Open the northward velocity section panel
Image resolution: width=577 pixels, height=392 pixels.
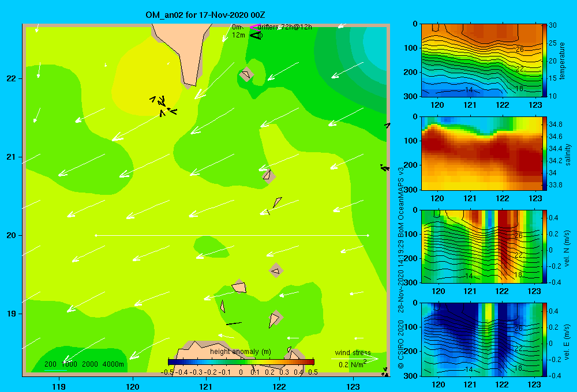click(482, 246)
